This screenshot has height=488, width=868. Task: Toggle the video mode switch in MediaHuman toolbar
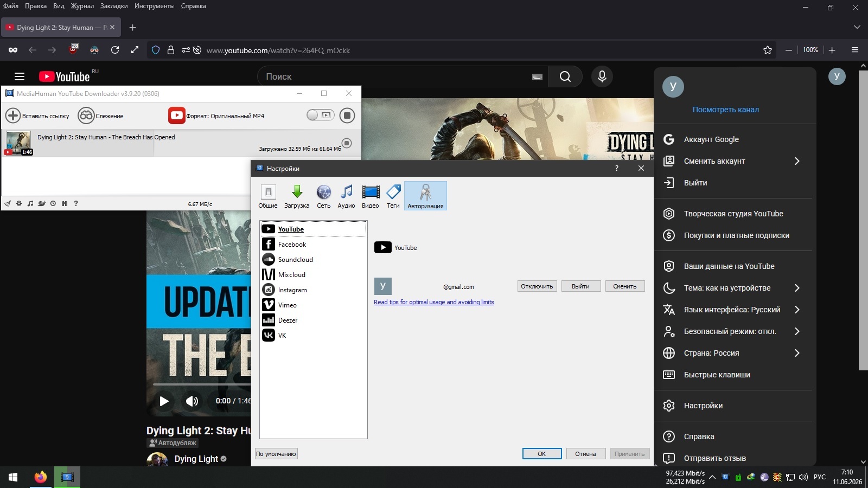pos(320,115)
